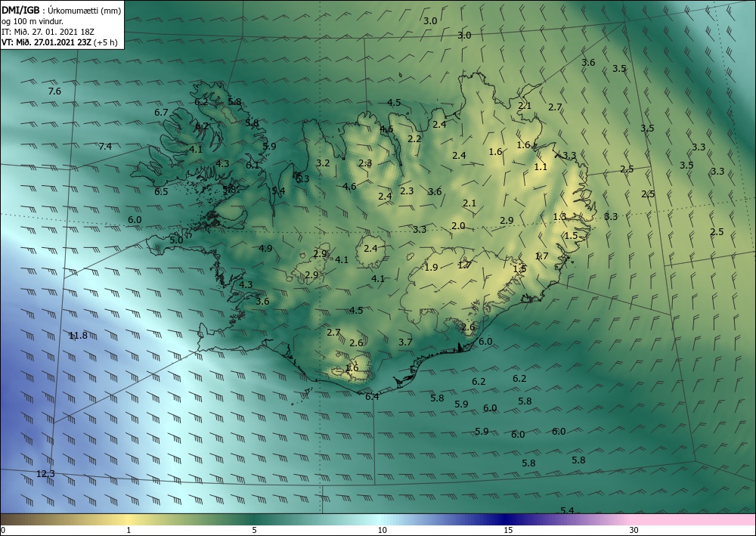Image resolution: width=756 pixels, height=536 pixels.
Task: Click the 6.7 value near the Westfjords
Action: click(x=161, y=113)
